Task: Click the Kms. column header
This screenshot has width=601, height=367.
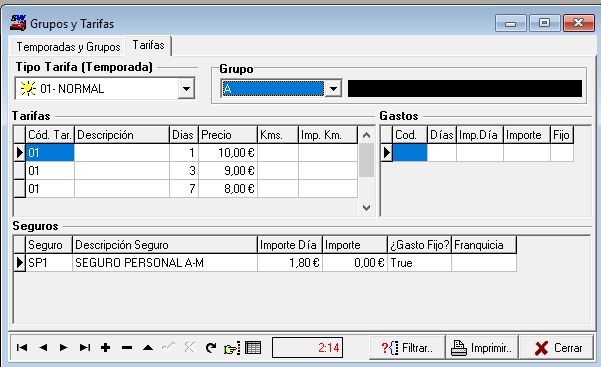Action: (278, 135)
